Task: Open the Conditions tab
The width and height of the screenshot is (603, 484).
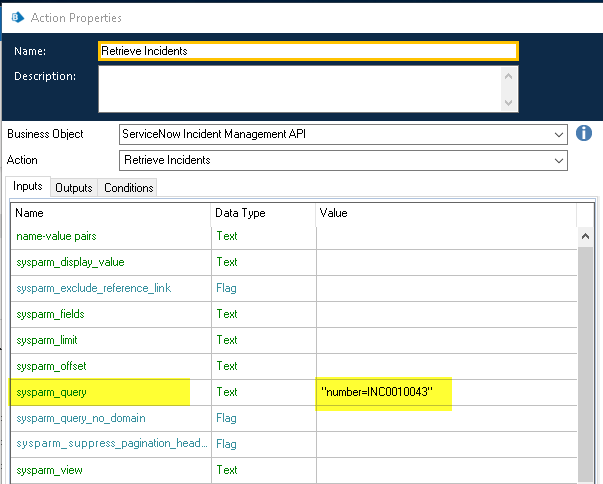Action: pyautogui.click(x=128, y=188)
